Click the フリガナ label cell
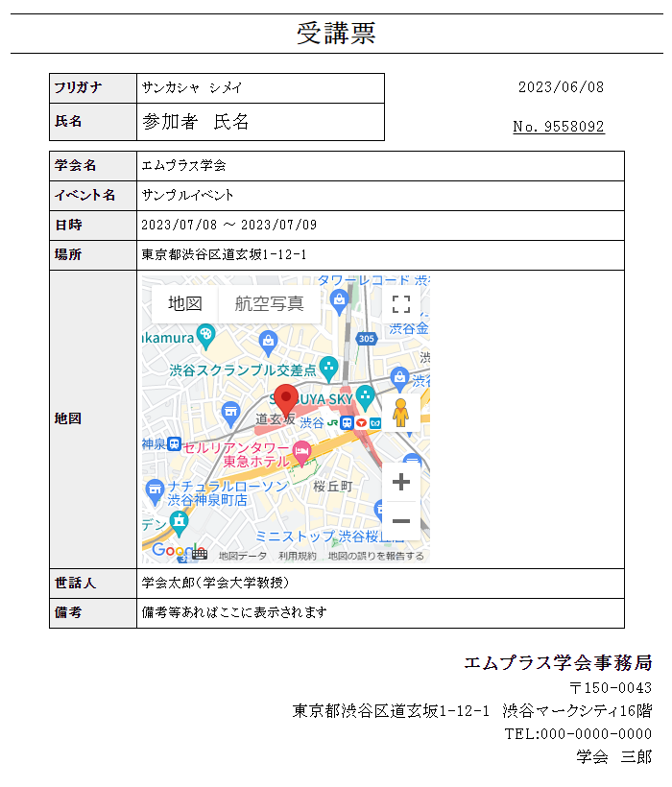The height and width of the screenshot is (787, 672). [93, 88]
